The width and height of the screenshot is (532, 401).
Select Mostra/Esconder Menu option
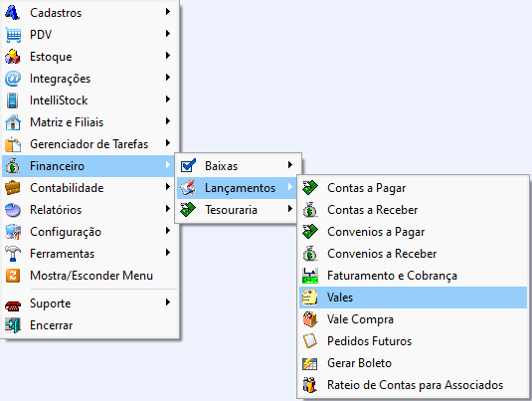(90, 276)
